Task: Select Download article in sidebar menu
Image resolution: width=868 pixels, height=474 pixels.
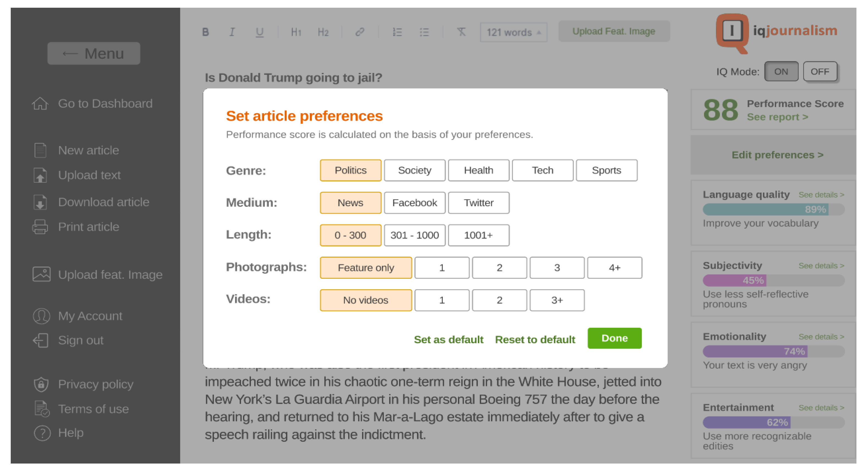Action: pyautogui.click(x=103, y=202)
